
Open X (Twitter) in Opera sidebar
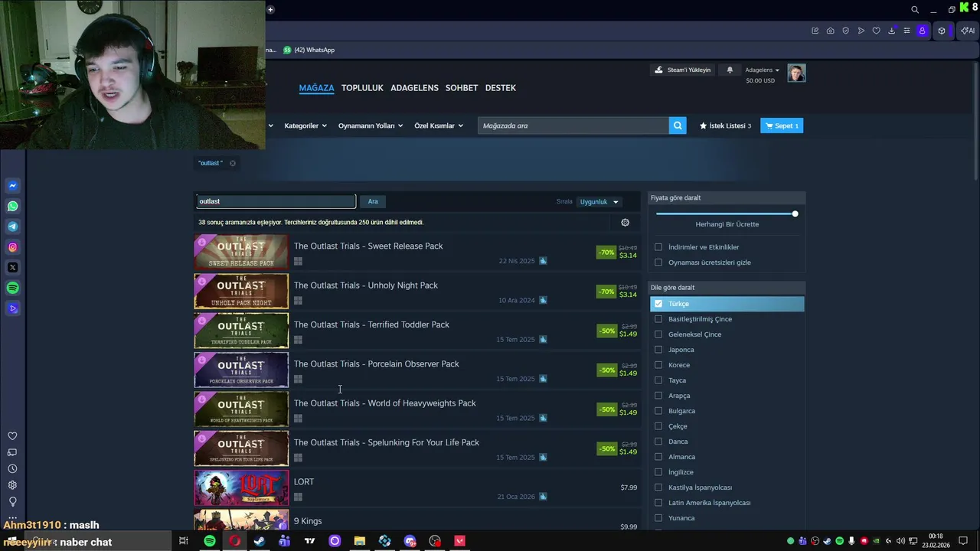[12, 267]
